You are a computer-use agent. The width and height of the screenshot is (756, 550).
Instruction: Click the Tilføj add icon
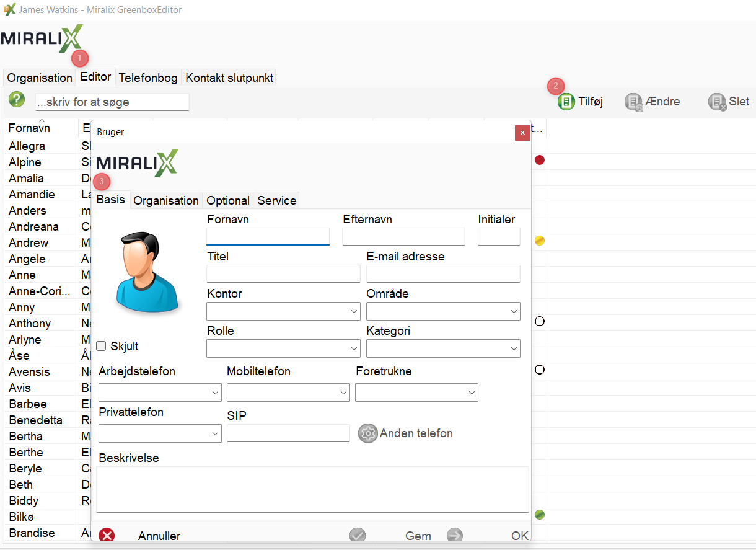(x=566, y=102)
